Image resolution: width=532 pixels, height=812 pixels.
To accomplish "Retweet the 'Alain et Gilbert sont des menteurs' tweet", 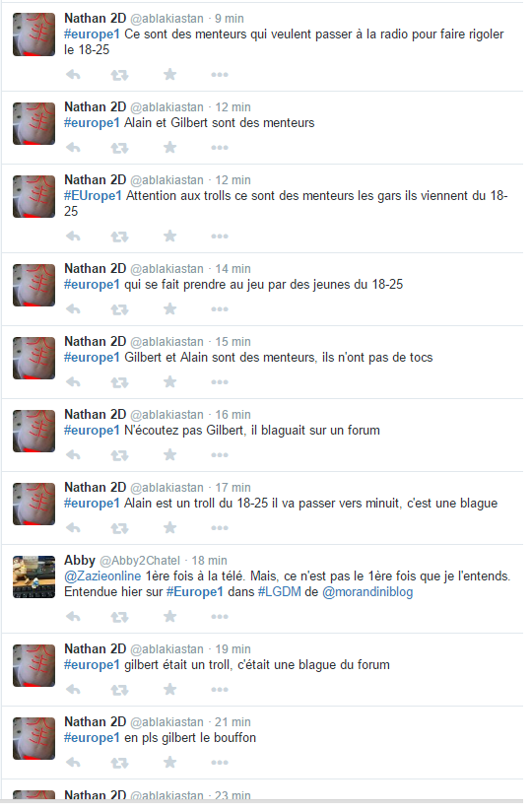I will click(119, 148).
